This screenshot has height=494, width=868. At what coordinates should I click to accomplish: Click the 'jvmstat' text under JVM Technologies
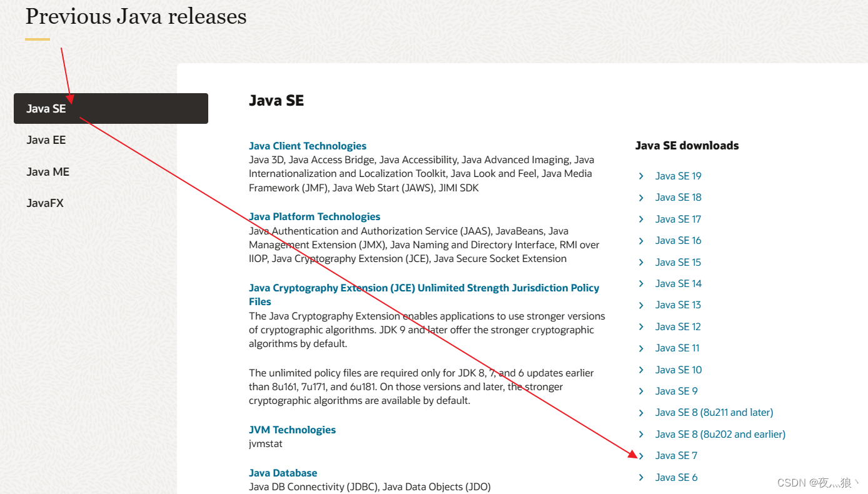point(266,444)
